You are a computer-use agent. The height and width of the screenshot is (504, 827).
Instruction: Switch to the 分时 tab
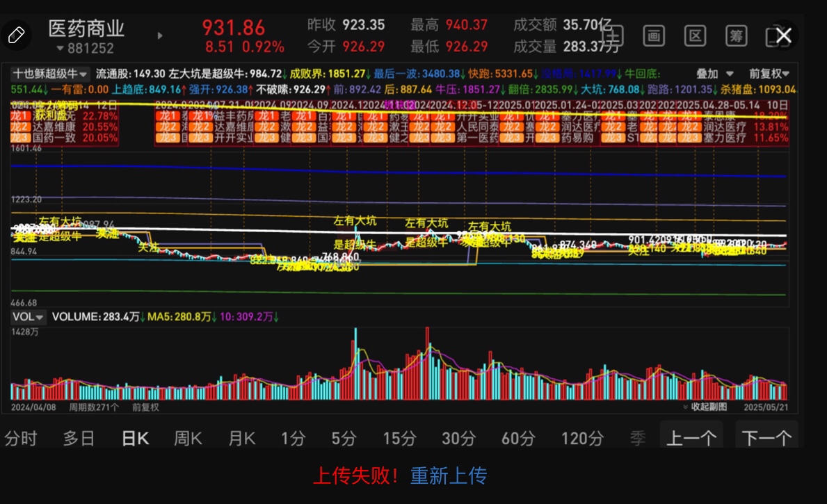tap(21, 438)
